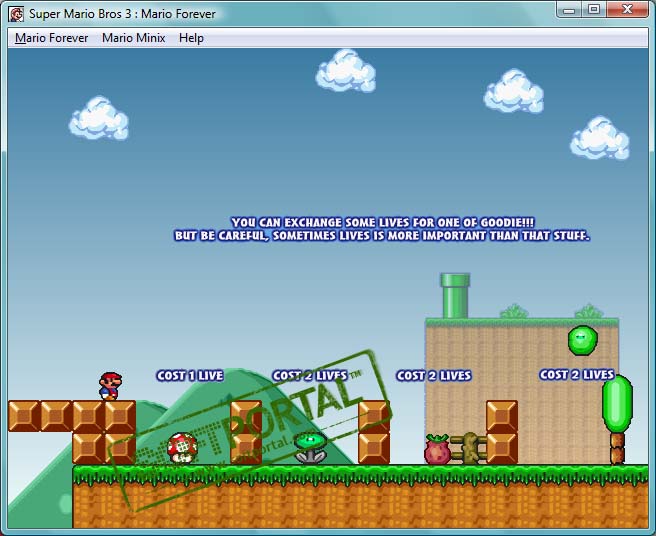Screen dimensions: 656x536
Task: Click the Mario character sprite
Action: pyautogui.click(x=110, y=386)
